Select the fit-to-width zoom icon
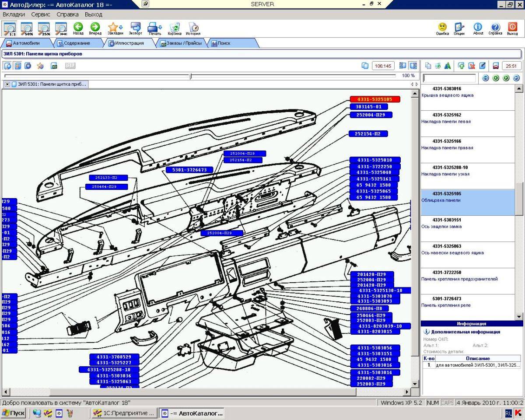Image resolution: width=525 pixels, height=420 pixels. tap(61, 28)
